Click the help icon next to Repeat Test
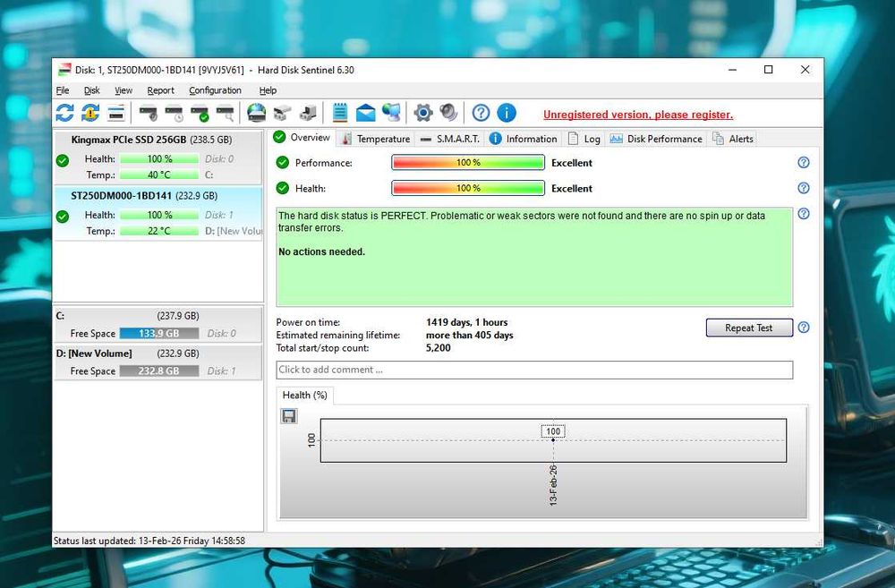This screenshot has height=588, width=895. tap(803, 328)
